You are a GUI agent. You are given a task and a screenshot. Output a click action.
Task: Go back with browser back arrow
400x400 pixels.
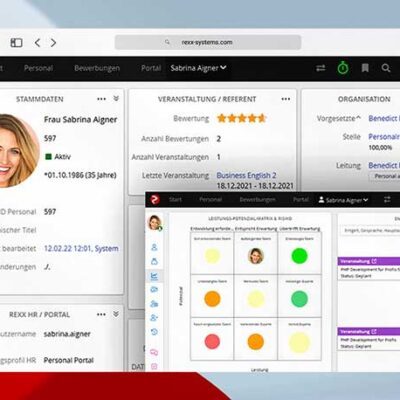[x=37, y=43]
